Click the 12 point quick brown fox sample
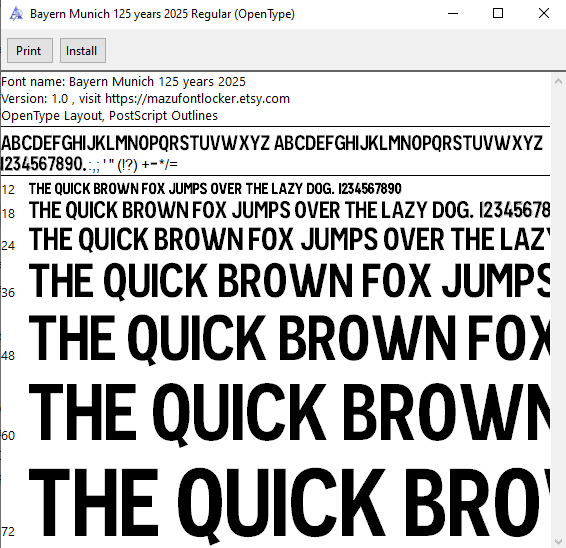This screenshot has height=548, width=566. tap(215, 189)
